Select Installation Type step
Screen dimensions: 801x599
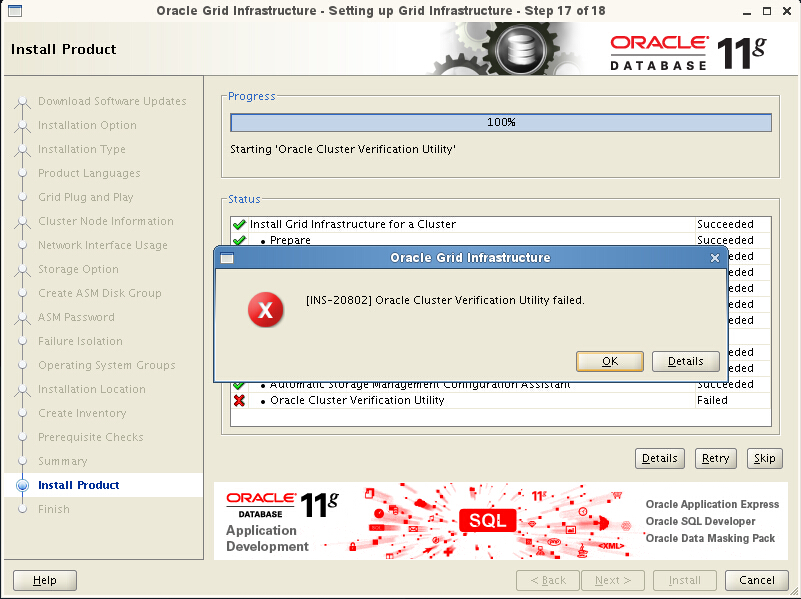pos(82,149)
